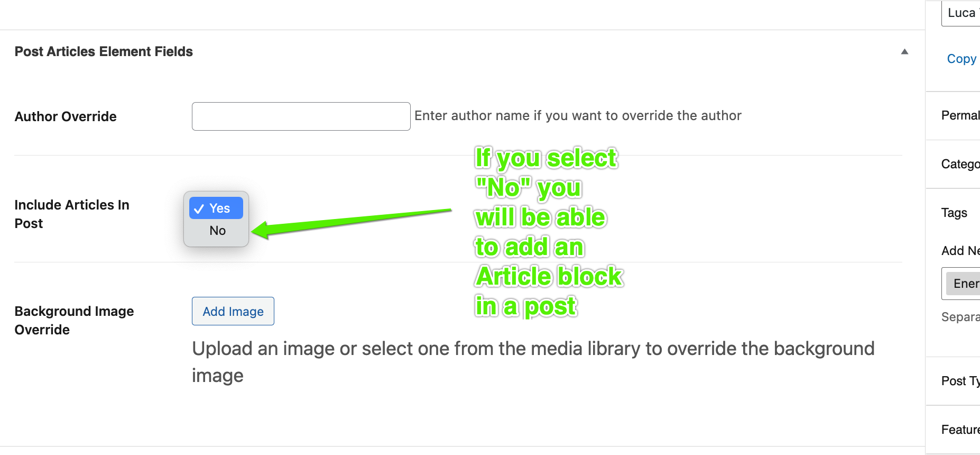Open the Copy link in sidebar
The image size is (980, 455).
coord(961,59)
